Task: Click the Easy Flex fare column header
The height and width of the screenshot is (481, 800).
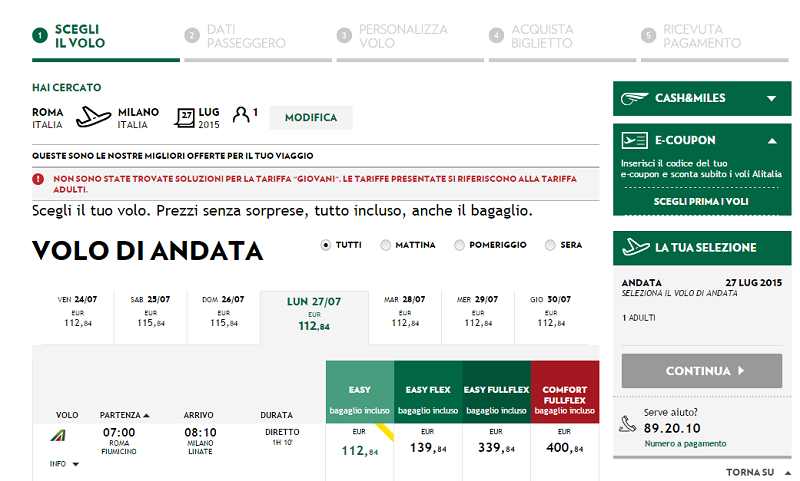Action: pyautogui.click(x=428, y=392)
